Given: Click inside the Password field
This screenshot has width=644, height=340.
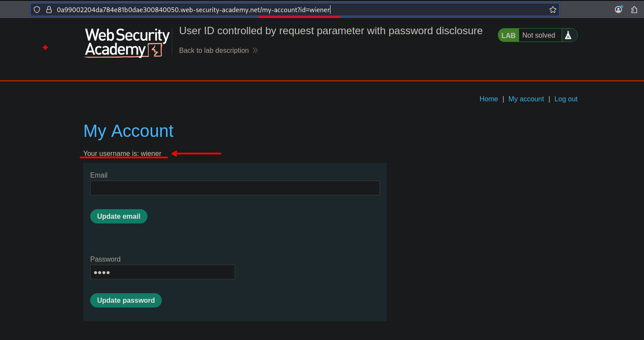Looking at the screenshot, I should (163, 272).
